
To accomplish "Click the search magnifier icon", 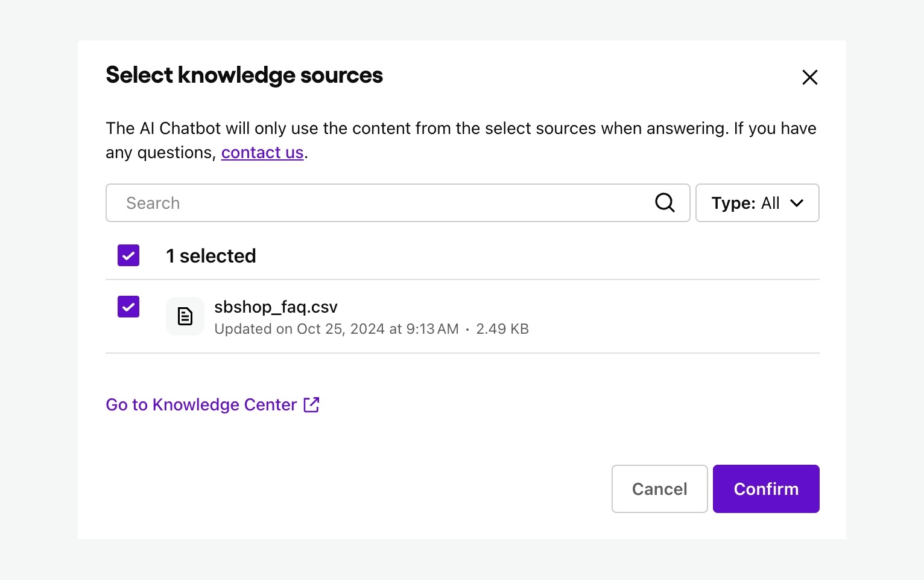I will pyautogui.click(x=665, y=202).
